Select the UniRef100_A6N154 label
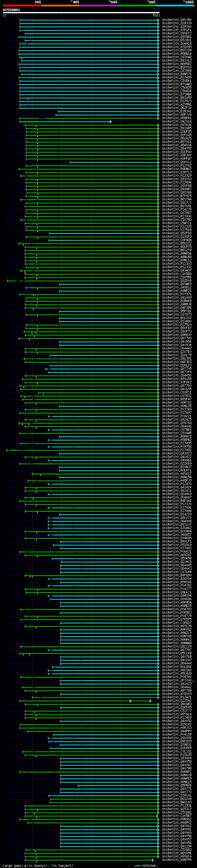Image resolution: width=197 pixels, height=868 pixels. [177, 477]
